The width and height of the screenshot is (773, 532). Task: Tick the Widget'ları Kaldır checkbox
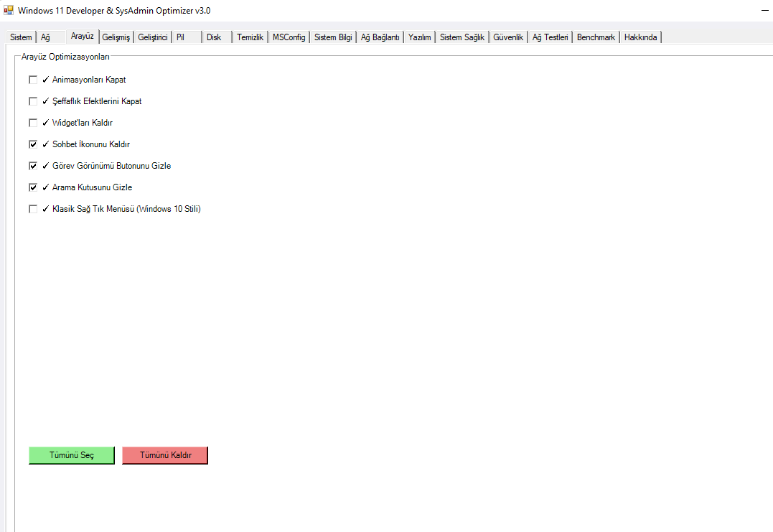(33, 123)
